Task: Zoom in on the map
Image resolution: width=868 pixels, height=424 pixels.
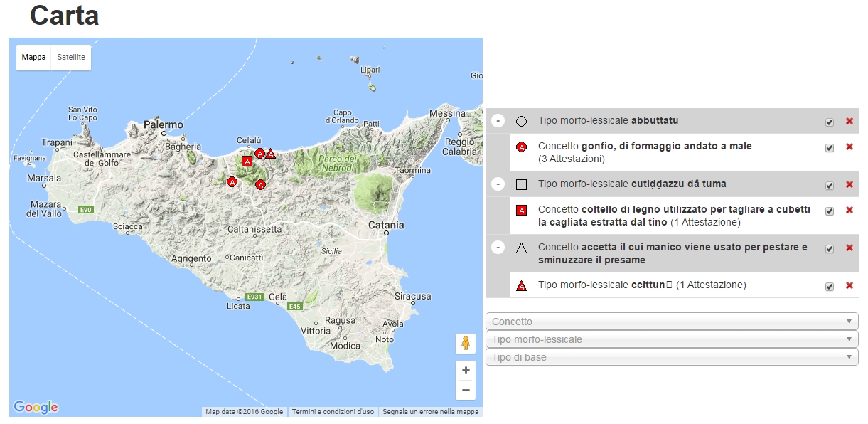Action: tap(466, 371)
